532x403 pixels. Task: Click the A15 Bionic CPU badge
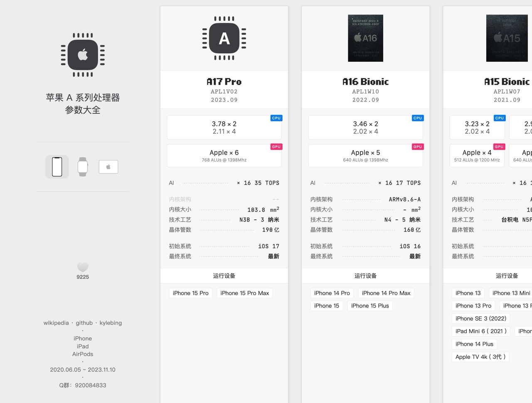tap(499, 118)
